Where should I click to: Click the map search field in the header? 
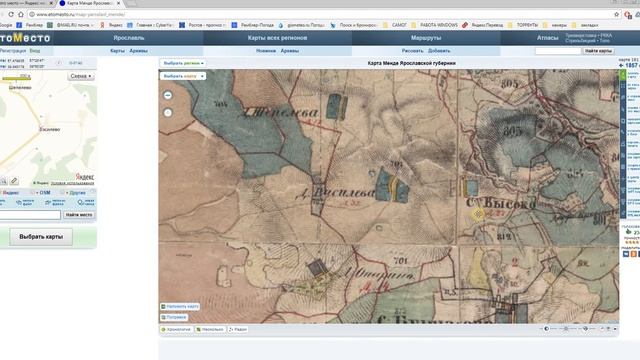click(558, 51)
